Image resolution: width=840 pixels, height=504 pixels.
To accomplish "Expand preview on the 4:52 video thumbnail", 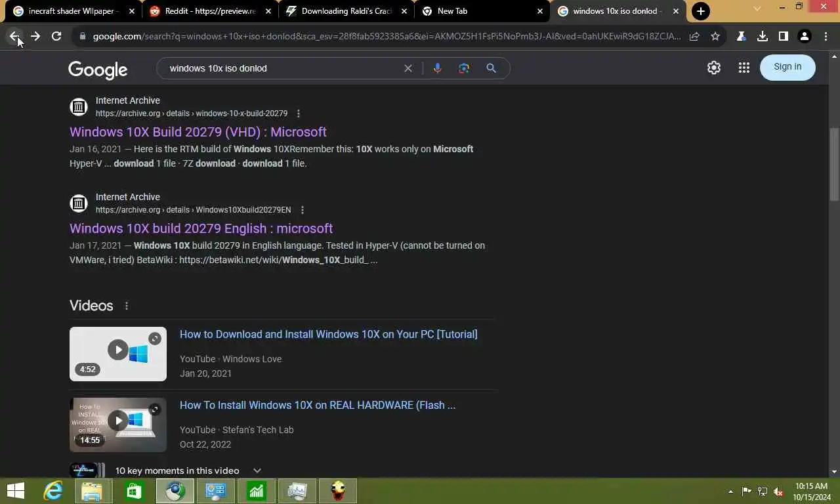I will pos(155,339).
